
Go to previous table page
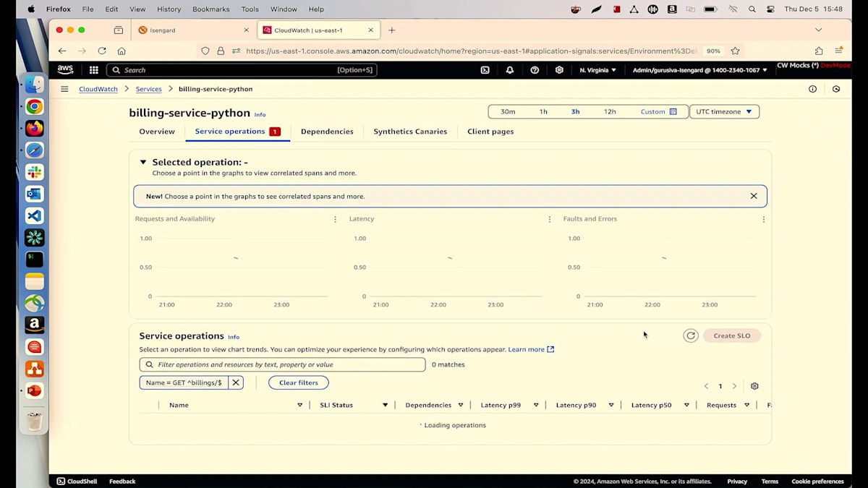706,386
